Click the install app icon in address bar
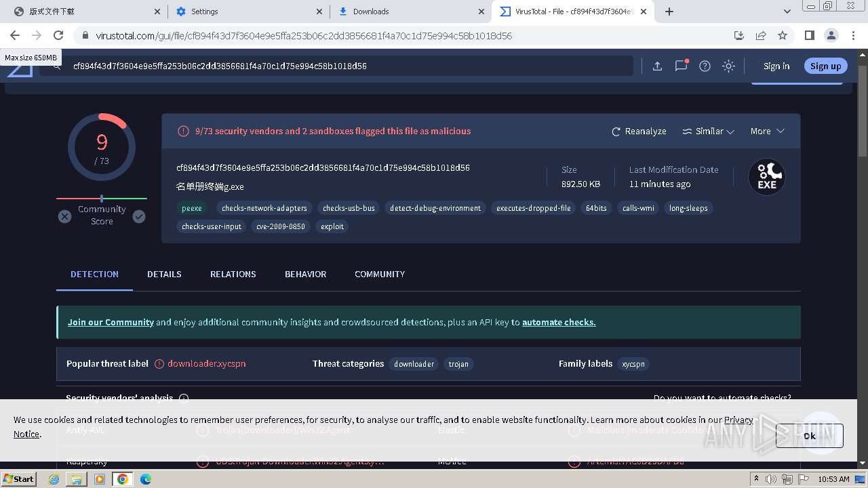The height and width of the screenshot is (488, 868). 739,35
